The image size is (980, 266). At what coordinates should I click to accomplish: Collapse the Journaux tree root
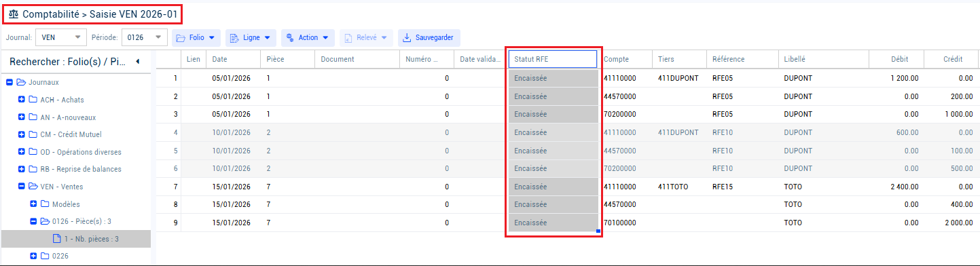[x=10, y=82]
